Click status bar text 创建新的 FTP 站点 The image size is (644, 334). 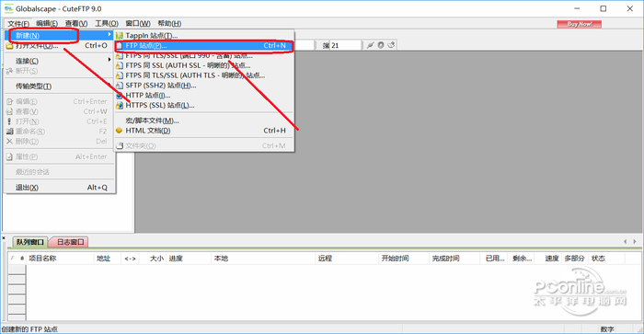pyautogui.click(x=29, y=329)
